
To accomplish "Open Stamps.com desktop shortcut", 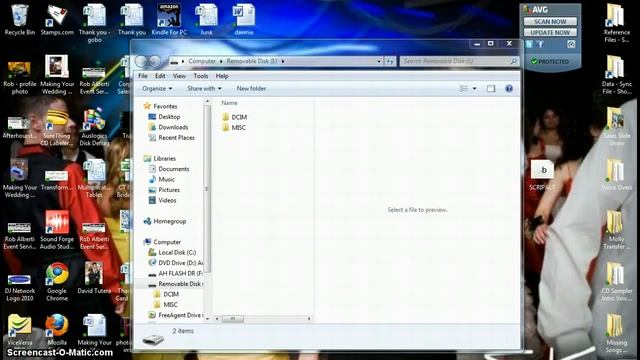I will [x=57, y=20].
